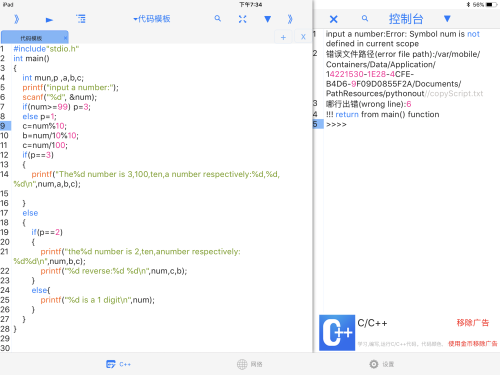The image size is (500, 375).
Task: Close the 代码模板 file tab
Action: [65, 38]
